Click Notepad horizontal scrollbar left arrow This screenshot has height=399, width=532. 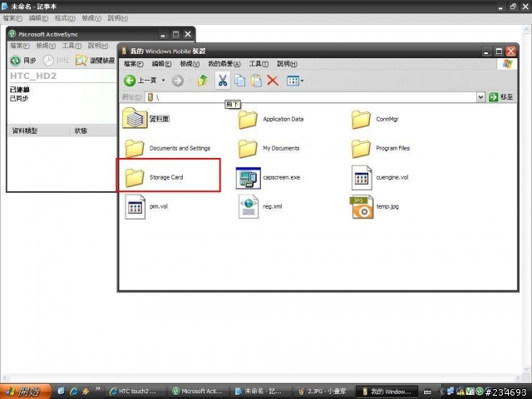point(5,377)
